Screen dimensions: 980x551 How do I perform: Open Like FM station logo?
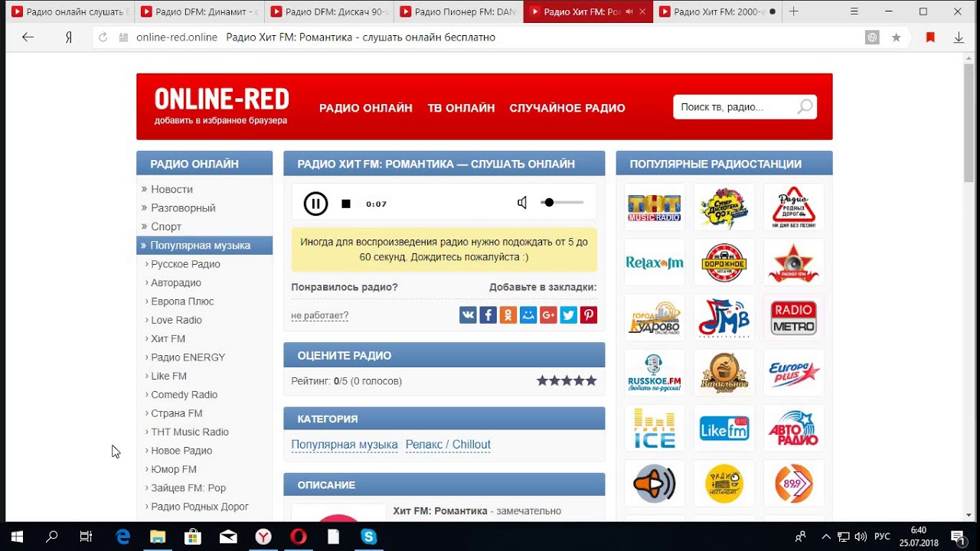click(x=724, y=429)
